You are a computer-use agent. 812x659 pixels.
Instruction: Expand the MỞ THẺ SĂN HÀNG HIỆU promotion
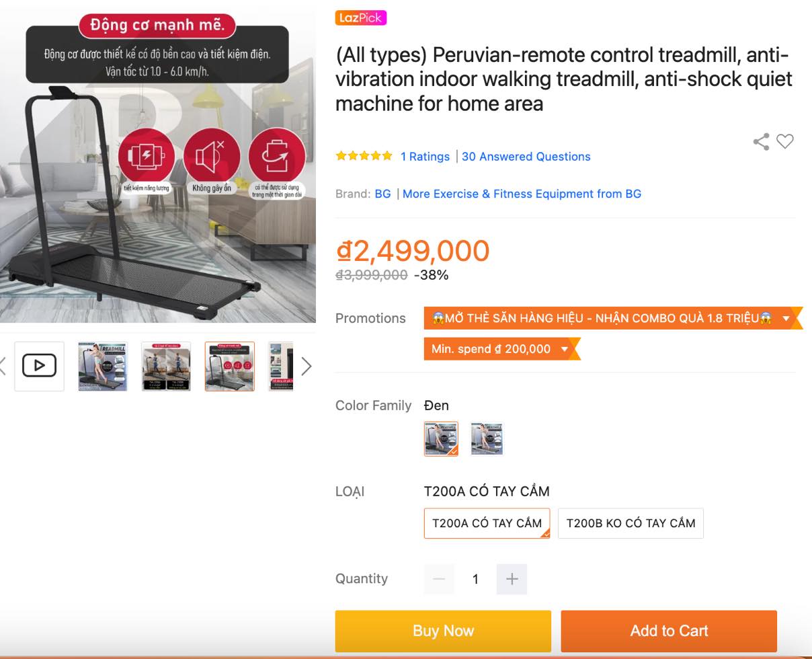(785, 318)
